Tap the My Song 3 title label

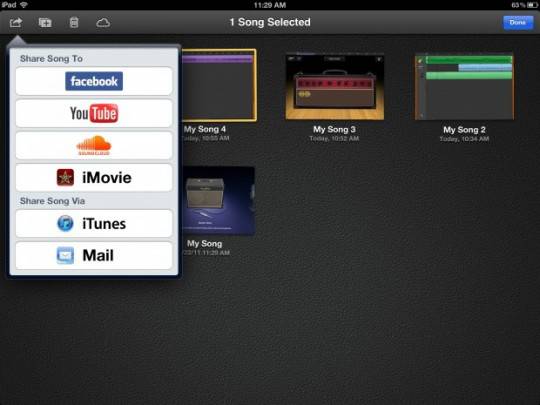click(334, 129)
